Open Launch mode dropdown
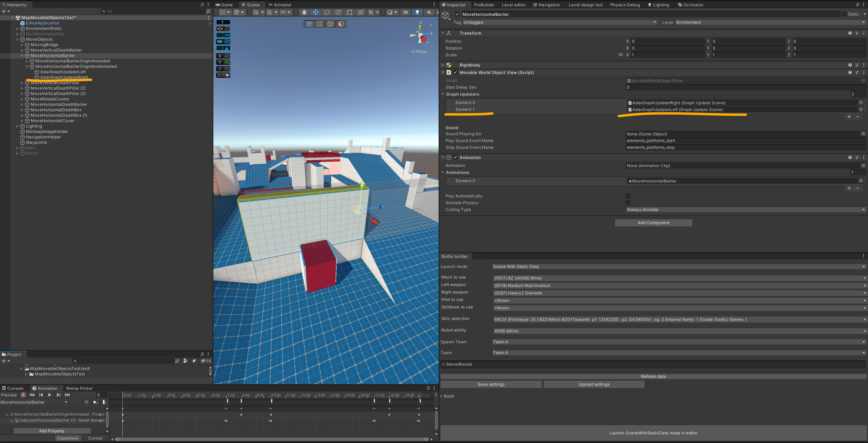 point(679,266)
